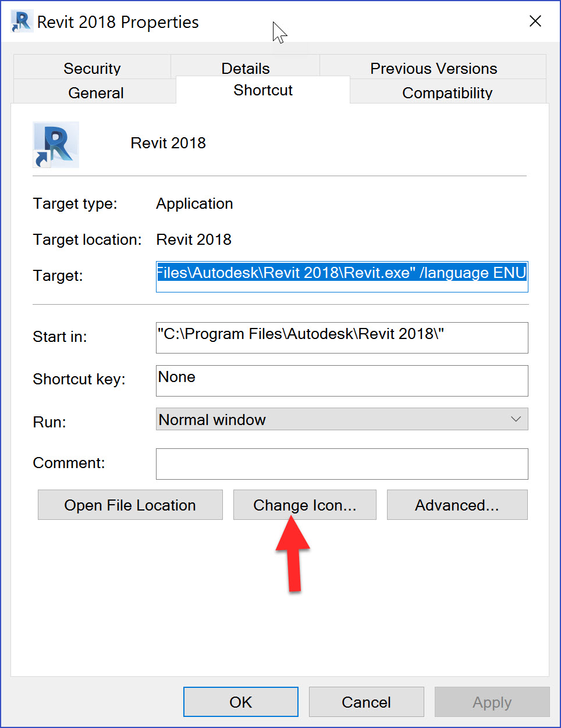Click the Apply button
This screenshot has width=561, height=728.
[x=492, y=702]
